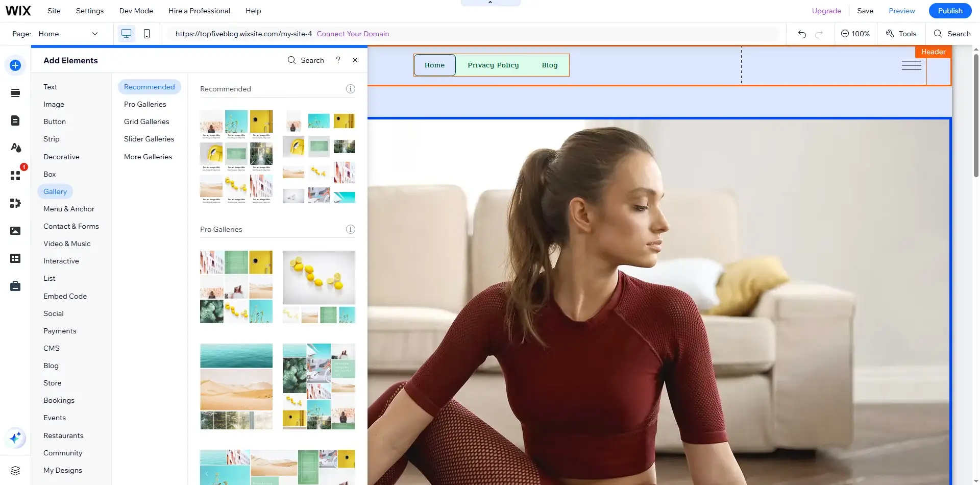Open the Site Design icon in left sidebar
Image resolution: width=980 pixels, height=485 pixels.
tap(15, 148)
